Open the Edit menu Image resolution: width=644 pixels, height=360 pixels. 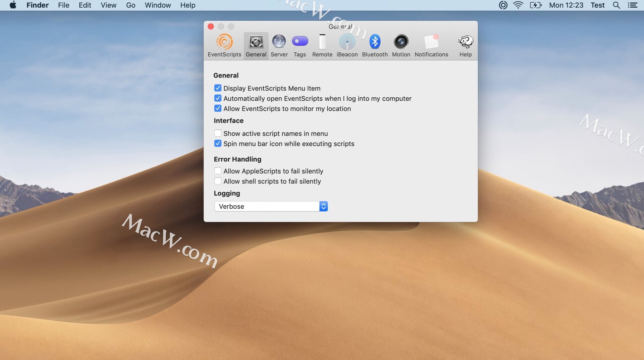coord(85,5)
